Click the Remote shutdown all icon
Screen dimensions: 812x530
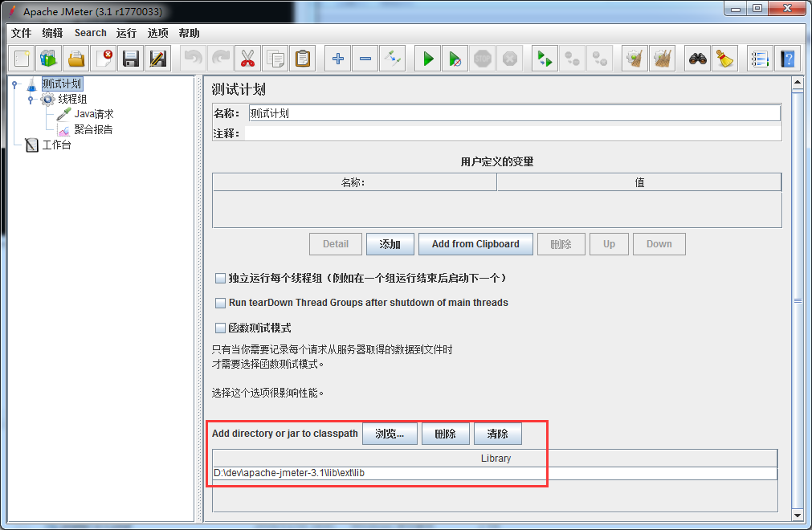coord(600,59)
